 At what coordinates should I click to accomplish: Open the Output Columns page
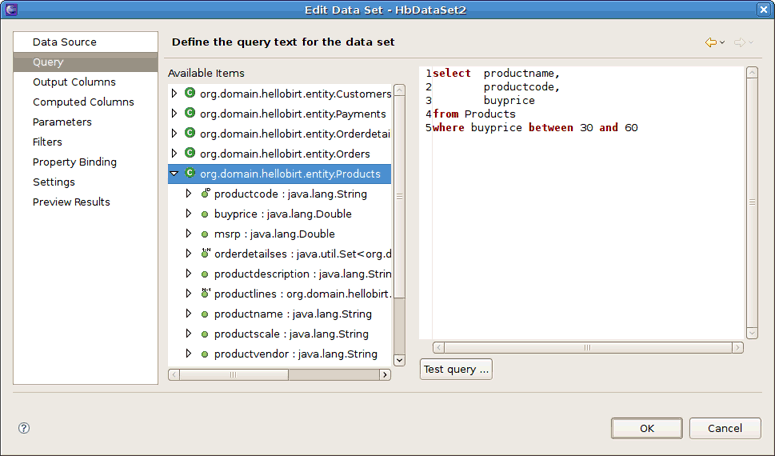click(x=74, y=82)
